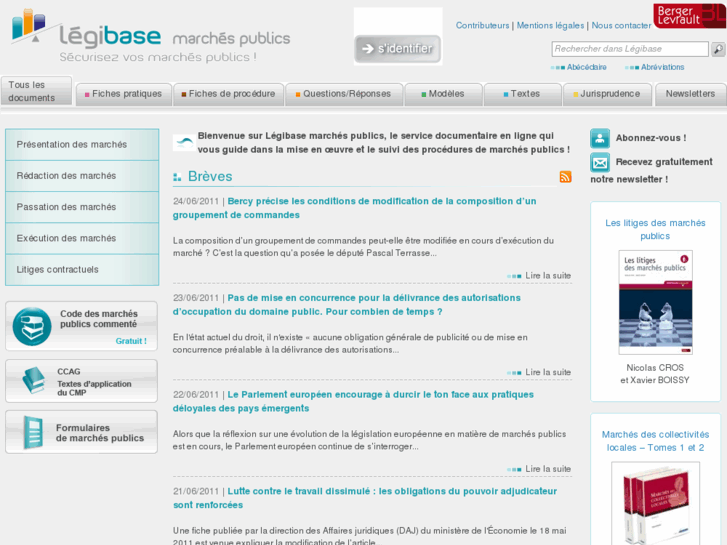Select the Modèles tab
The height and width of the screenshot is (545, 727).
444,94
